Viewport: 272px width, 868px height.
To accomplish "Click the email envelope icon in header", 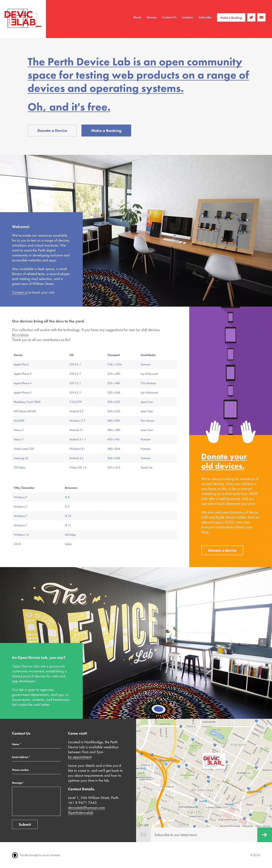I will pos(262,17).
